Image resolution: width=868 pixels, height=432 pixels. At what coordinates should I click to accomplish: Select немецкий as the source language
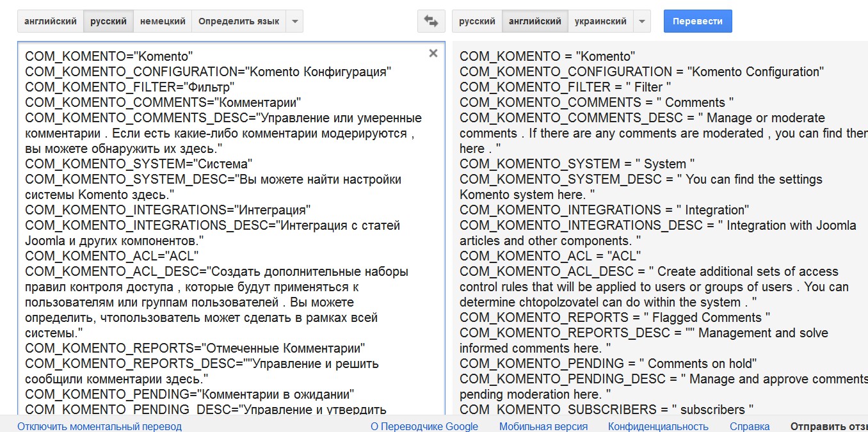click(x=163, y=21)
